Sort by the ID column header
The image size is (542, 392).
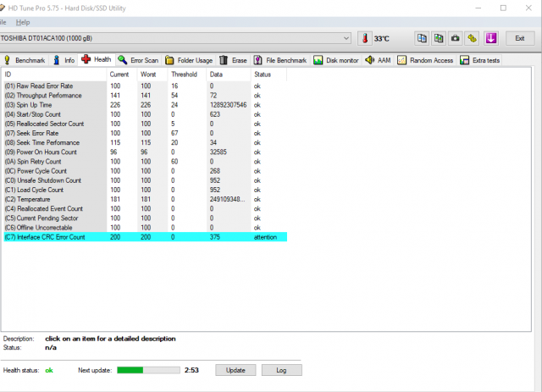coord(54,75)
